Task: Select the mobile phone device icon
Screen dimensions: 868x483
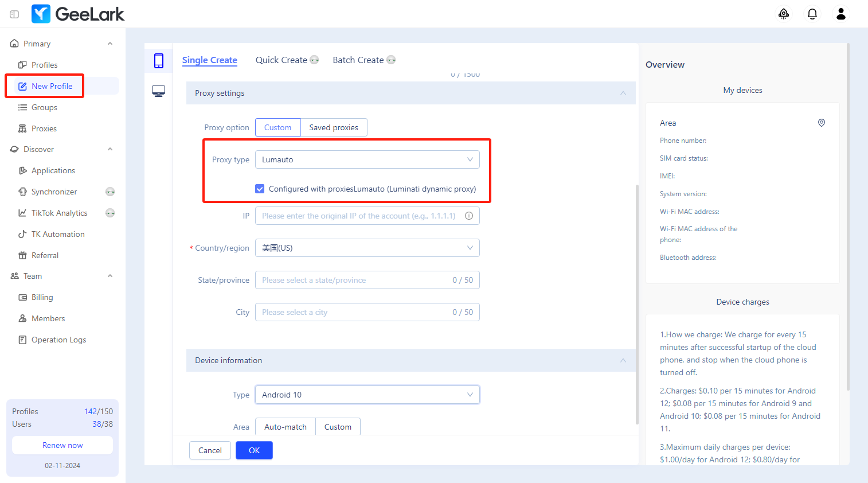Action: click(159, 61)
